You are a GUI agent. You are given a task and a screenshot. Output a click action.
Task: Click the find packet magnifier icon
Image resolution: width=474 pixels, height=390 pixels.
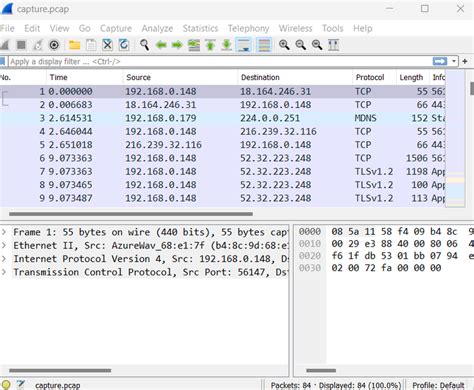[144, 45]
